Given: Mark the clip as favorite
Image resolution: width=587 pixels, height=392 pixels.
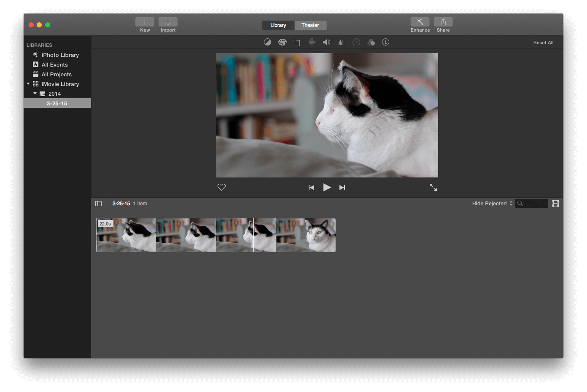Looking at the screenshot, I should click(221, 187).
